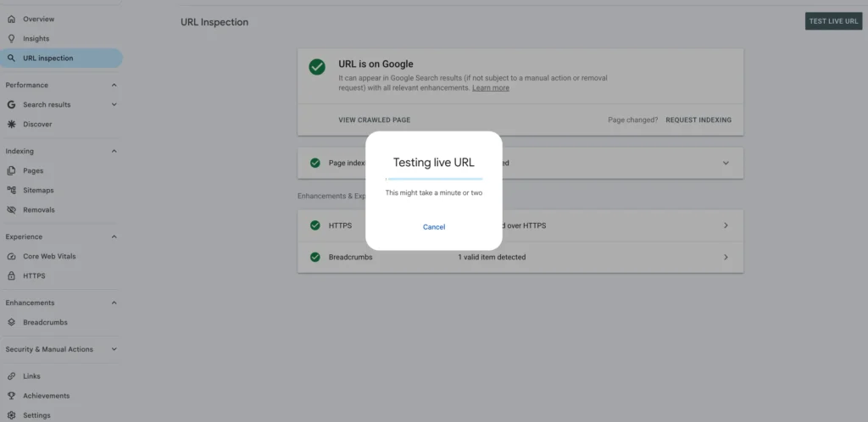Collapse the Performance section
The height and width of the screenshot is (422, 868).
[114, 86]
